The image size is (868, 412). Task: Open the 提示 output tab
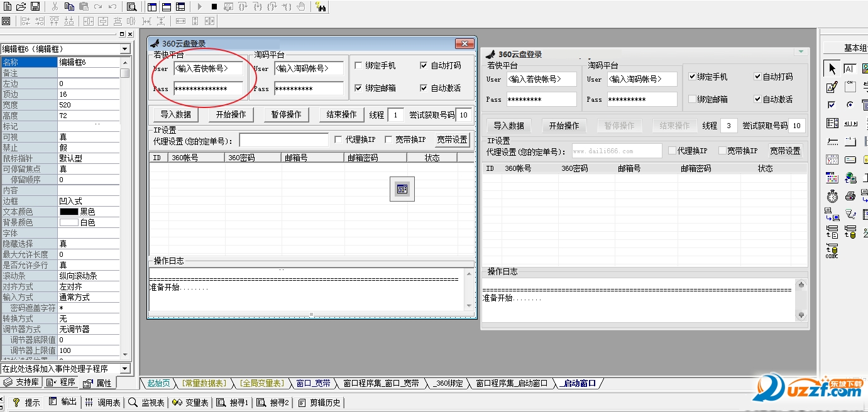pos(26,403)
